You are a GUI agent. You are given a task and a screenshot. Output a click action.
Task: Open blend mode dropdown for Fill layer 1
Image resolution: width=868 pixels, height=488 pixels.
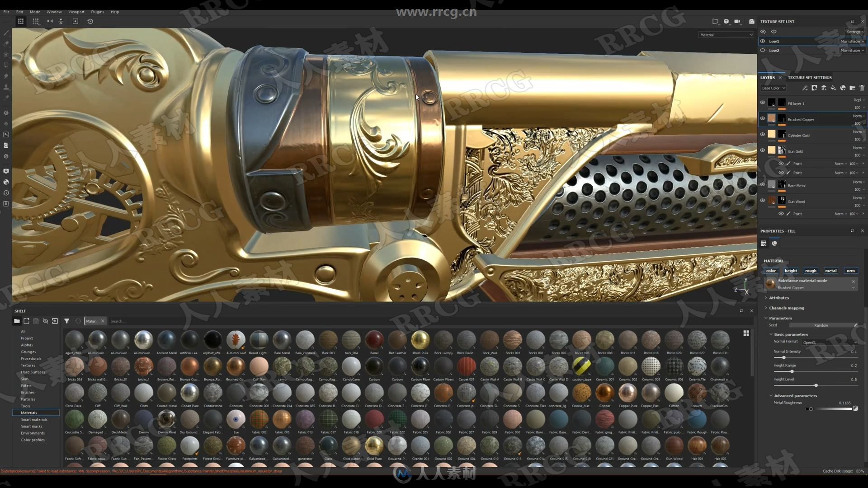tap(859, 100)
